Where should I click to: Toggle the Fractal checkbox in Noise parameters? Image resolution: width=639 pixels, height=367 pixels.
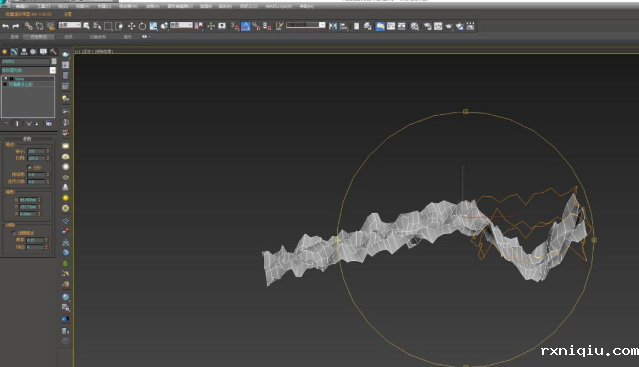[29, 167]
